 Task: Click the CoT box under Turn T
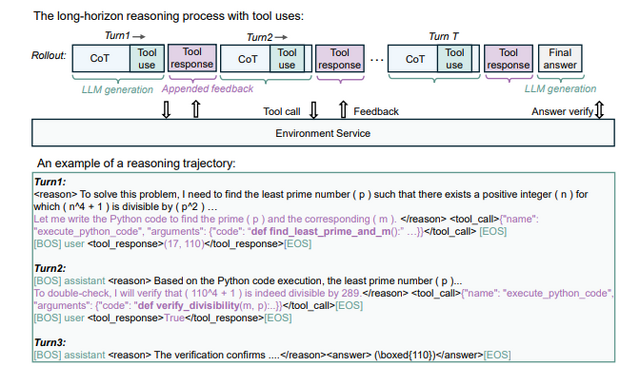click(x=413, y=59)
